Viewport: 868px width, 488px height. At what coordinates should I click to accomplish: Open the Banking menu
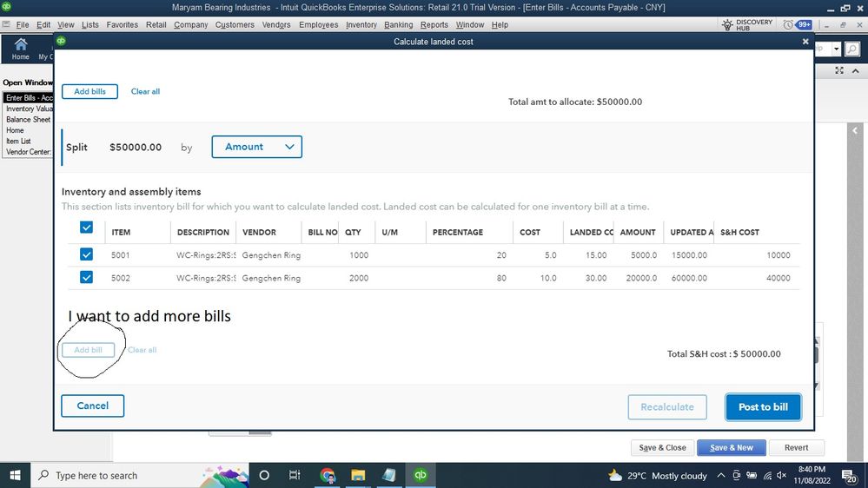click(399, 25)
